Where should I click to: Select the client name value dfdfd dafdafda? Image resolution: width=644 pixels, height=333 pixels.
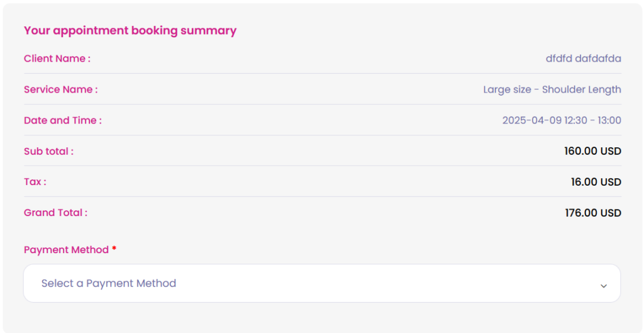583,59
